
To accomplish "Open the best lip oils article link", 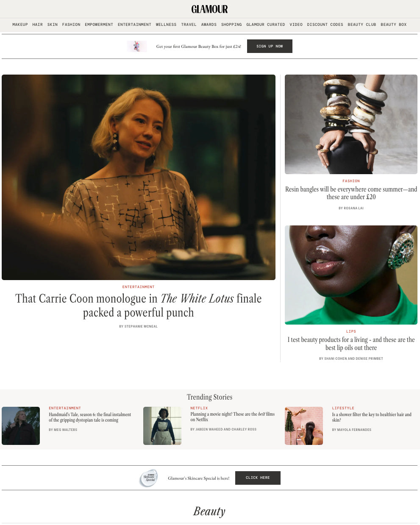I will click(x=351, y=344).
